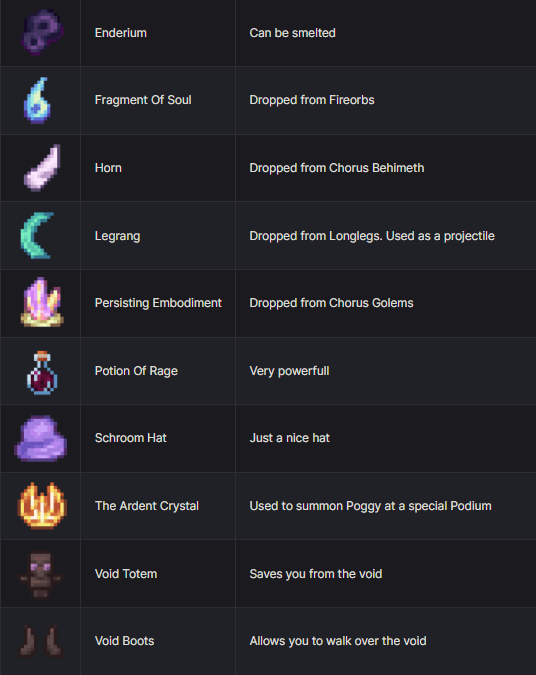Screen dimensions: 536x675
Task: Select the Potion Of Rage name
Action: [x=136, y=371]
